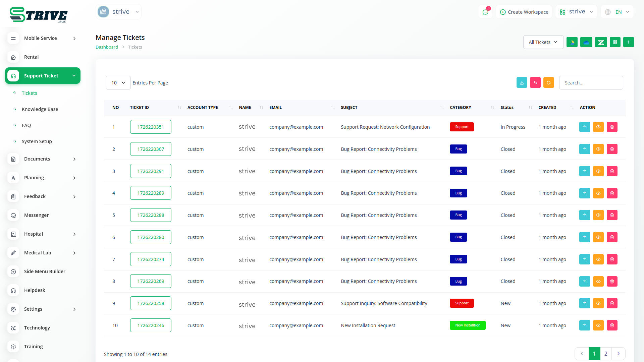Open the entries per page dropdown
This screenshot has width=644, height=362.
pos(118,83)
